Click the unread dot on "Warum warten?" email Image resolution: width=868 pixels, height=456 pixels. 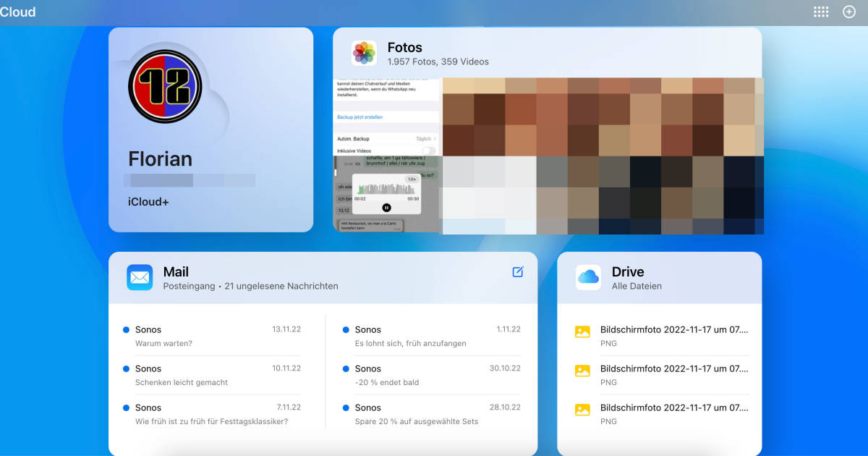coord(127,329)
